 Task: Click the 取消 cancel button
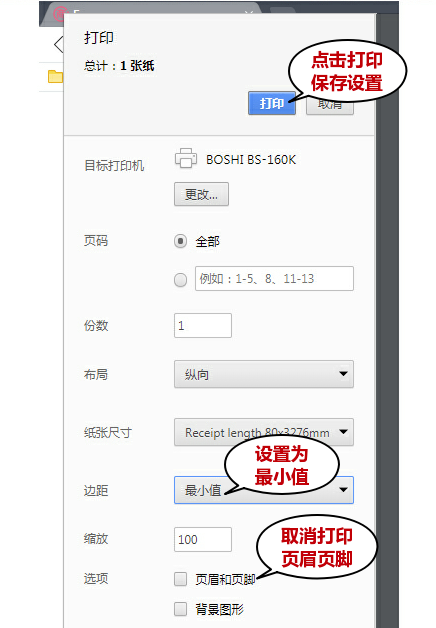pos(330,105)
